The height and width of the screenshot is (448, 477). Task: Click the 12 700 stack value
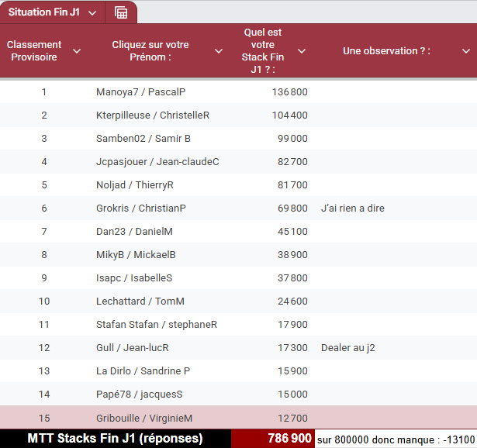coord(292,418)
